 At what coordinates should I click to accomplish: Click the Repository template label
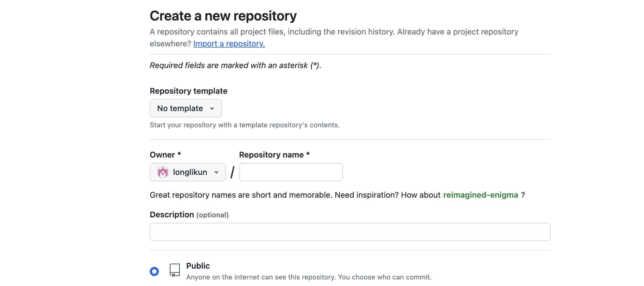tap(188, 91)
